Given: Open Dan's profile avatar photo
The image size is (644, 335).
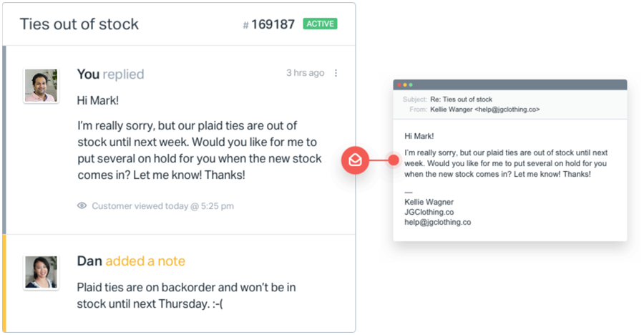Looking at the screenshot, I should pyautogui.click(x=40, y=272).
